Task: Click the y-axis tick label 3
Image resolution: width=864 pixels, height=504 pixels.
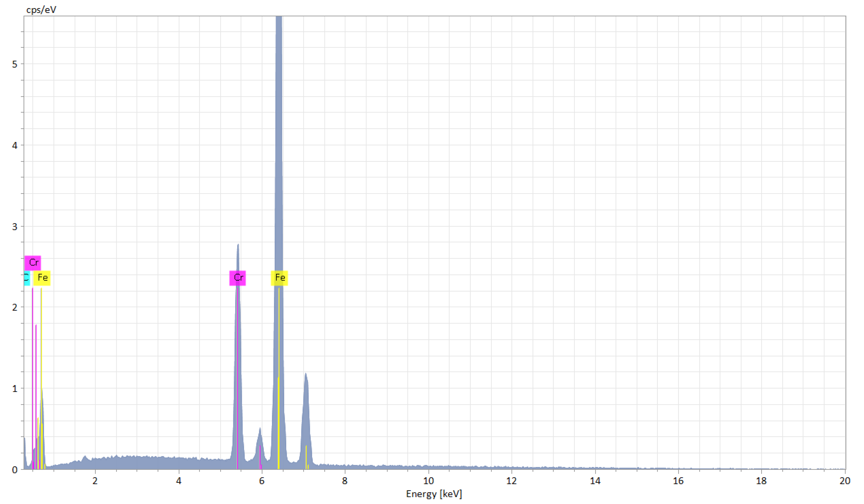Action: pos(15,226)
